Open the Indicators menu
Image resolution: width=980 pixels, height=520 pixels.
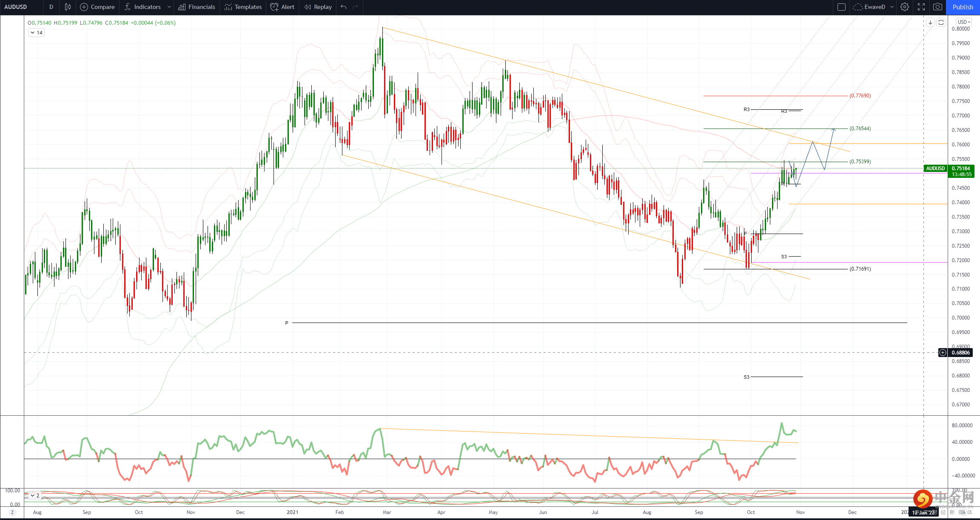142,7
